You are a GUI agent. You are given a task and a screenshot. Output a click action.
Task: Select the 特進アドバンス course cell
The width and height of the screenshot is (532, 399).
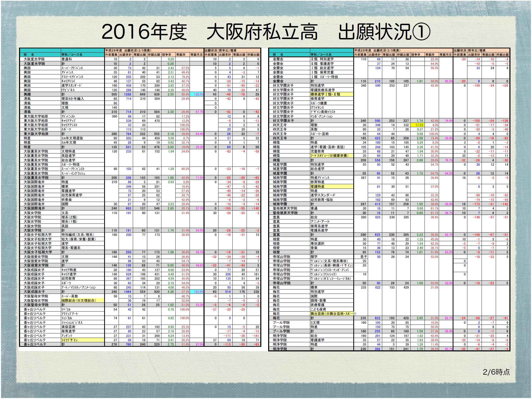coord(332,178)
